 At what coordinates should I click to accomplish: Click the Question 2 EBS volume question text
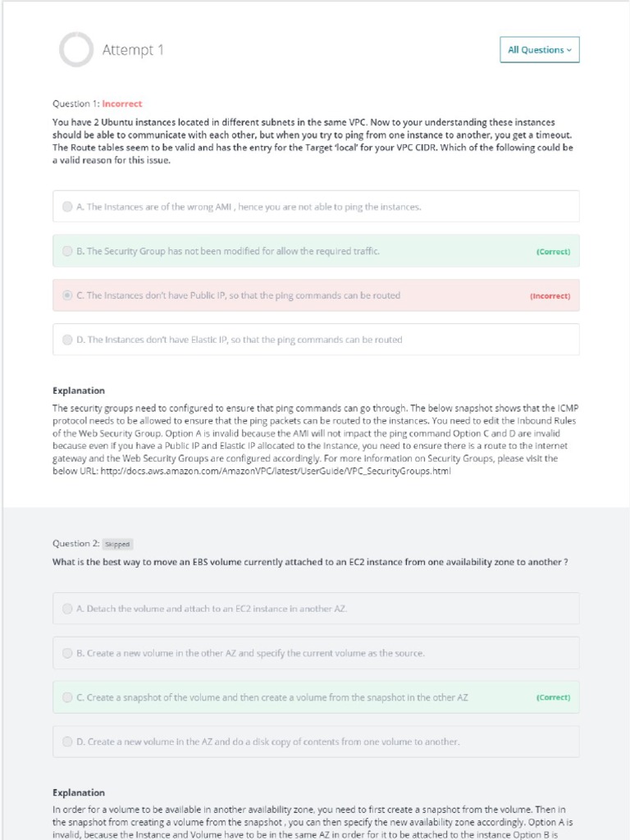tap(310, 563)
